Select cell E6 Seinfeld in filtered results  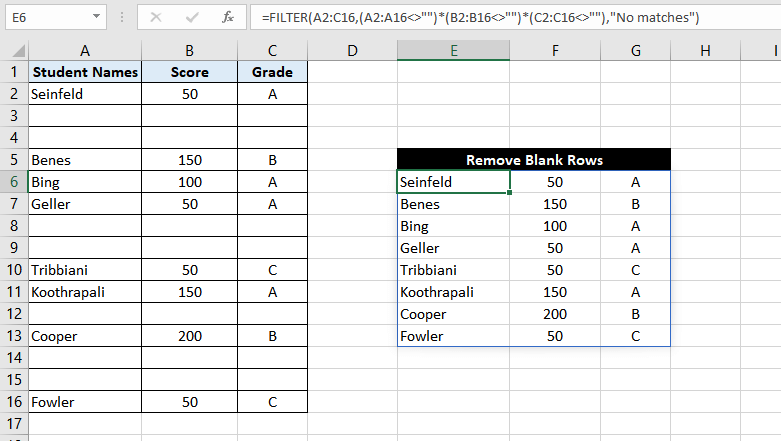tap(453, 182)
